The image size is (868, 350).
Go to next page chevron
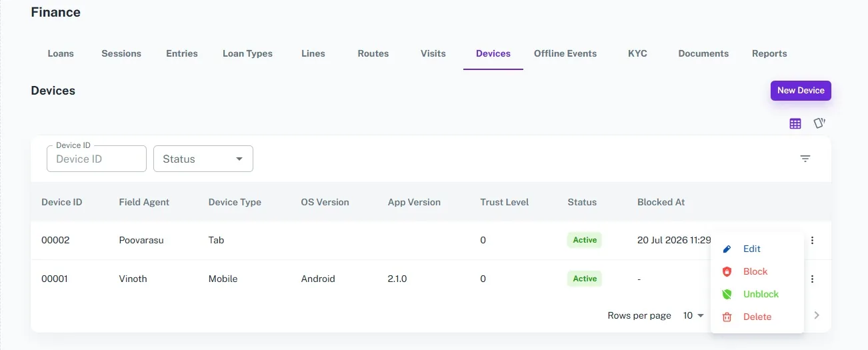tap(817, 315)
